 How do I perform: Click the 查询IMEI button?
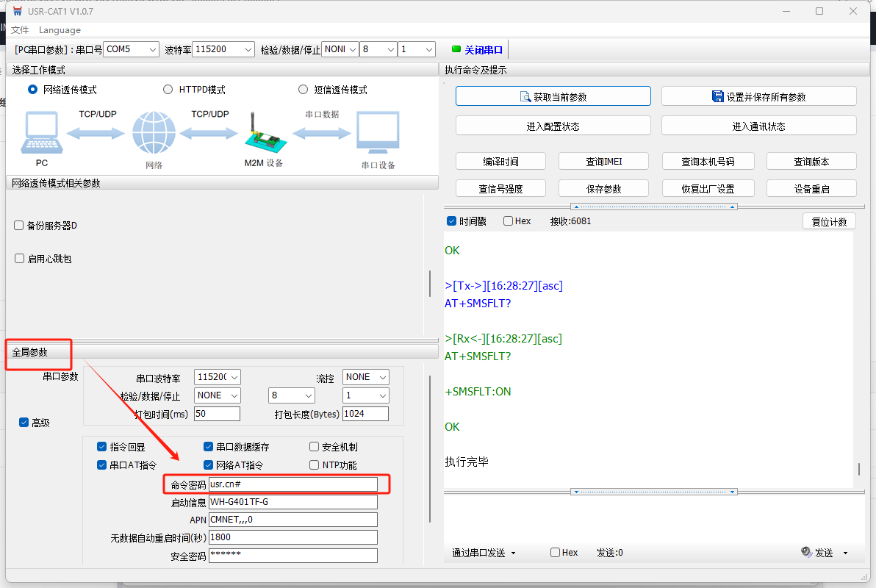(x=603, y=162)
